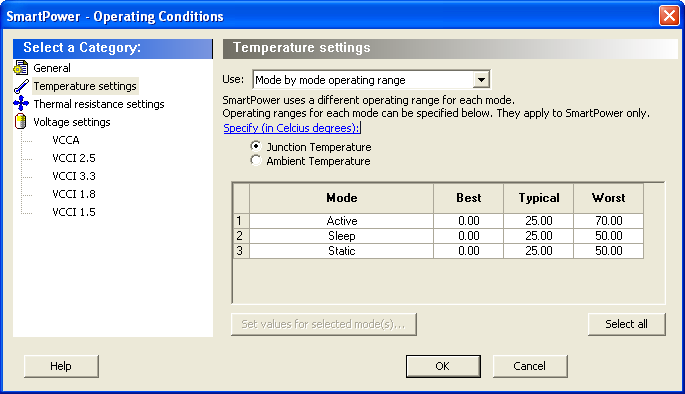Viewport: 685px width, 394px height.
Task: Click the Select all button
Action: pyautogui.click(x=626, y=324)
